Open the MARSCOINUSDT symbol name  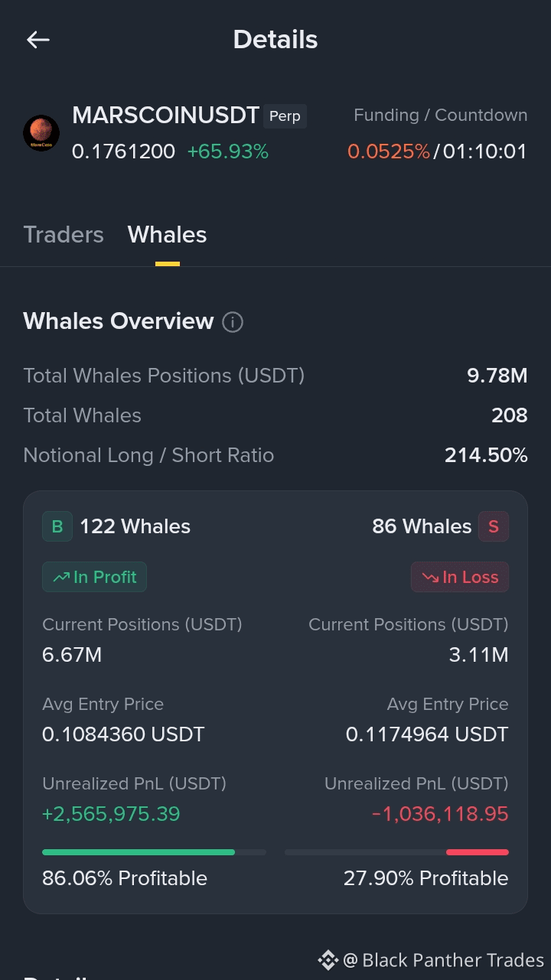click(x=166, y=116)
